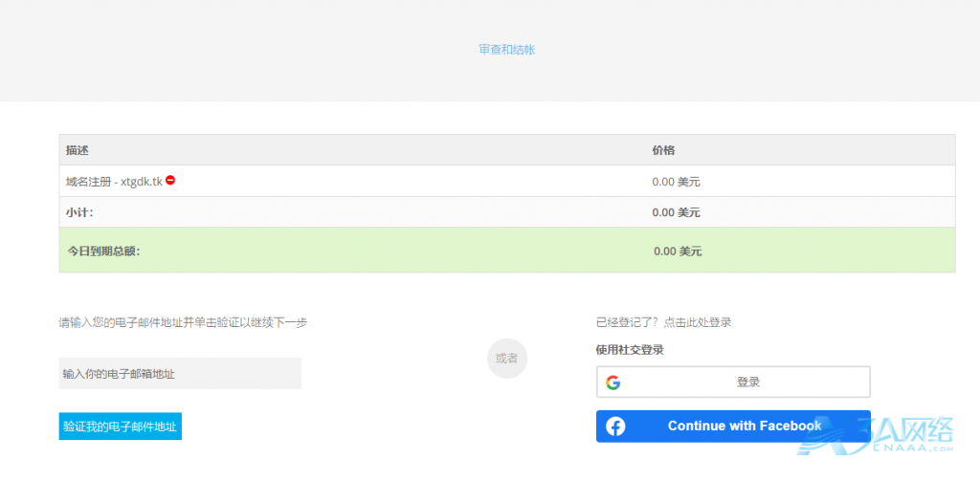Click the Google logo on login button
The height and width of the screenshot is (482, 980).
(x=613, y=383)
